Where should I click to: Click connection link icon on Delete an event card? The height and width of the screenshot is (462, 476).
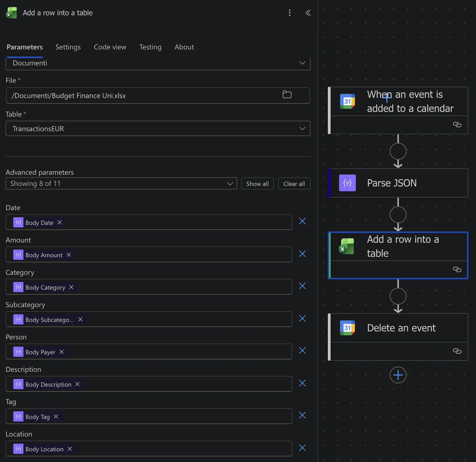click(x=457, y=351)
